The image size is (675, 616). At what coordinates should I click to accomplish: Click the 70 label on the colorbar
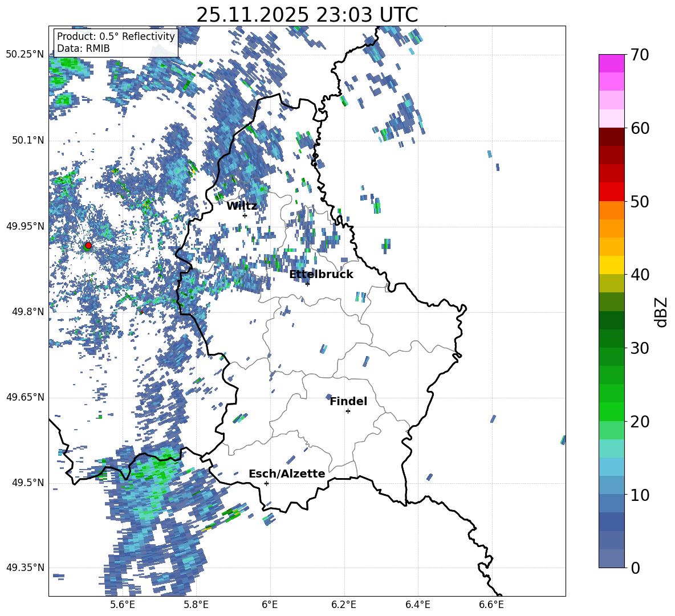pyautogui.click(x=640, y=55)
